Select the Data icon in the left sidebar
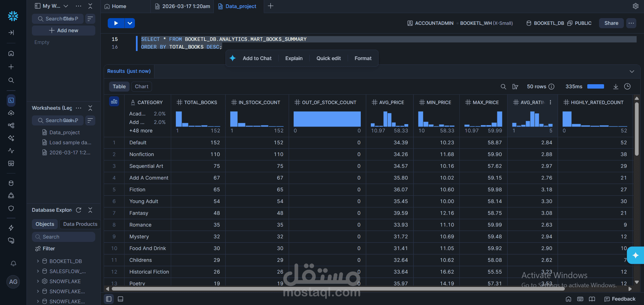This screenshot has height=305, width=644. click(11, 183)
